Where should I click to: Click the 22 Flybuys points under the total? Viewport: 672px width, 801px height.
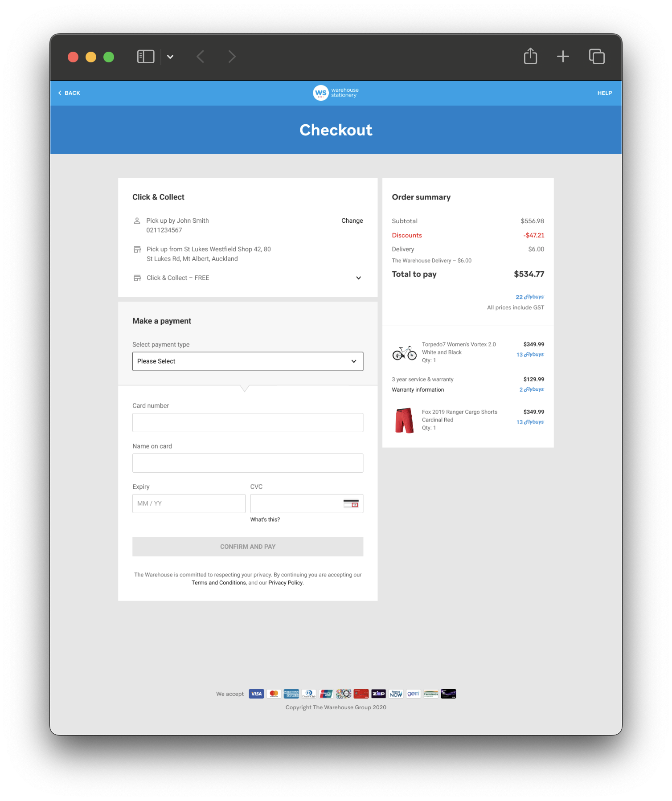529,297
